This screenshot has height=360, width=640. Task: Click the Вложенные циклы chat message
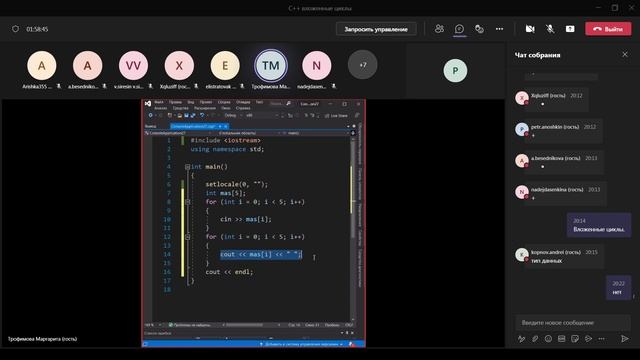(x=599, y=225)
